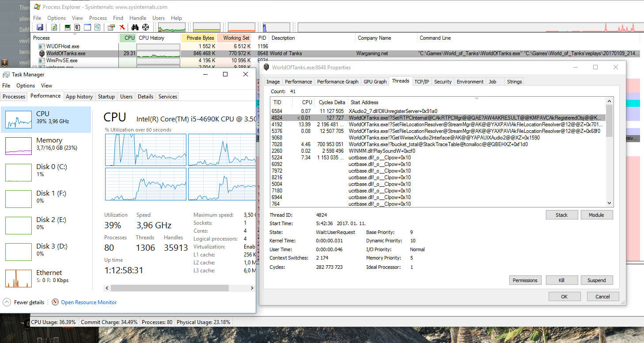The image size is (644, 343).
Task: Click OK in the Properties dialog
Action: [564, 297]
